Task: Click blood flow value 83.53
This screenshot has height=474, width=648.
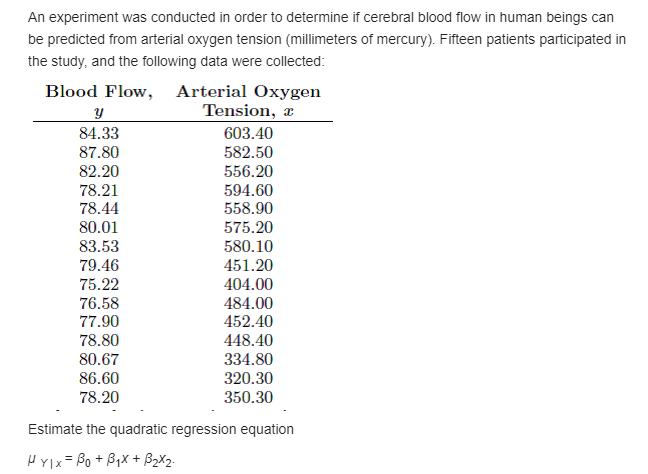Action: coord(99,246)
